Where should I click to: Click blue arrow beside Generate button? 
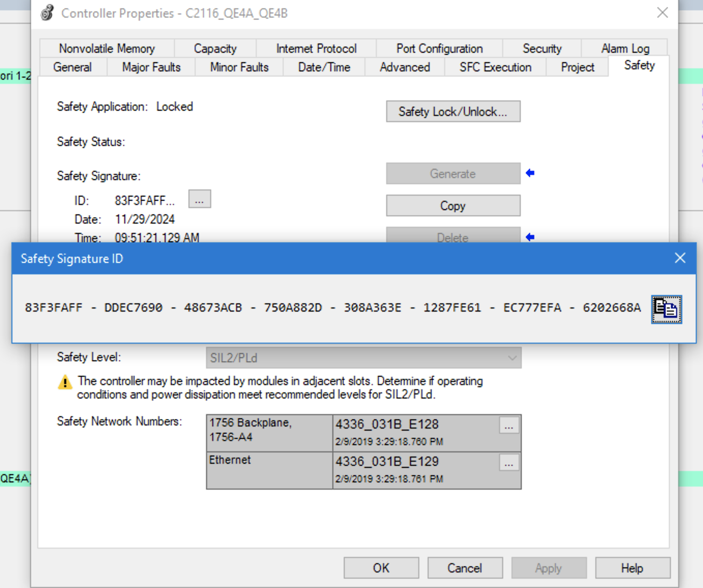530,173
